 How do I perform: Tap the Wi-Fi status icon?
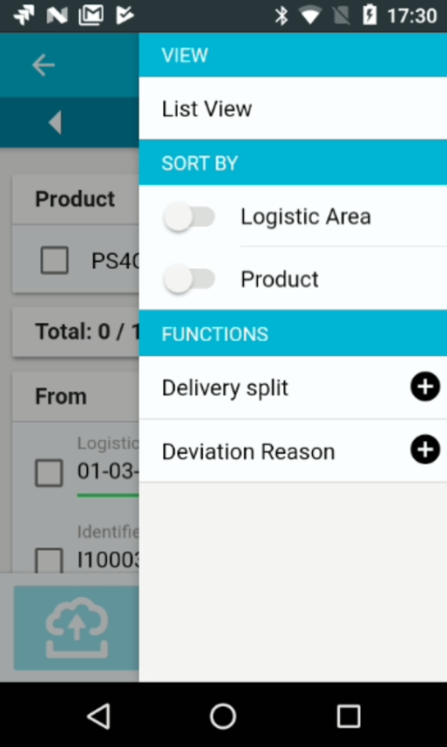[x=310, y=16]
